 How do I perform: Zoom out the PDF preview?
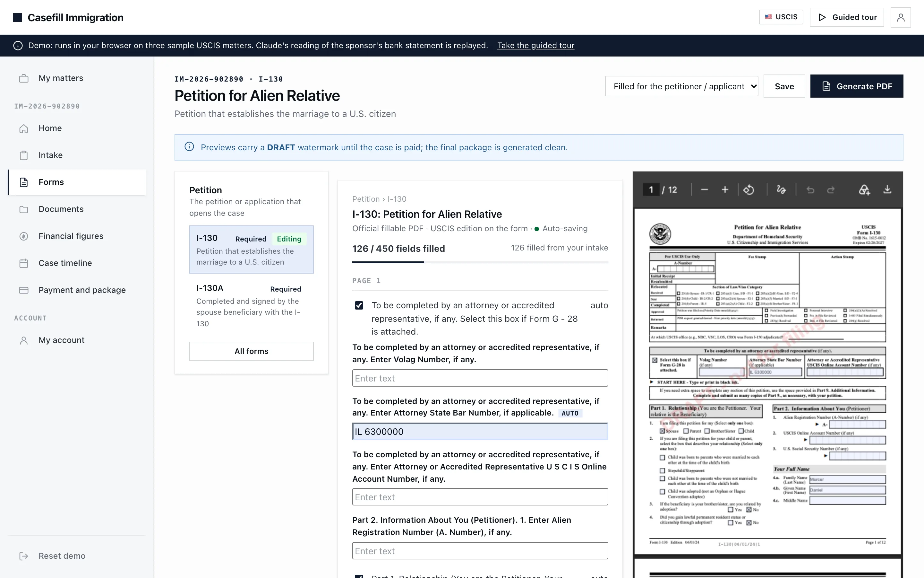[x=705, y=189]
